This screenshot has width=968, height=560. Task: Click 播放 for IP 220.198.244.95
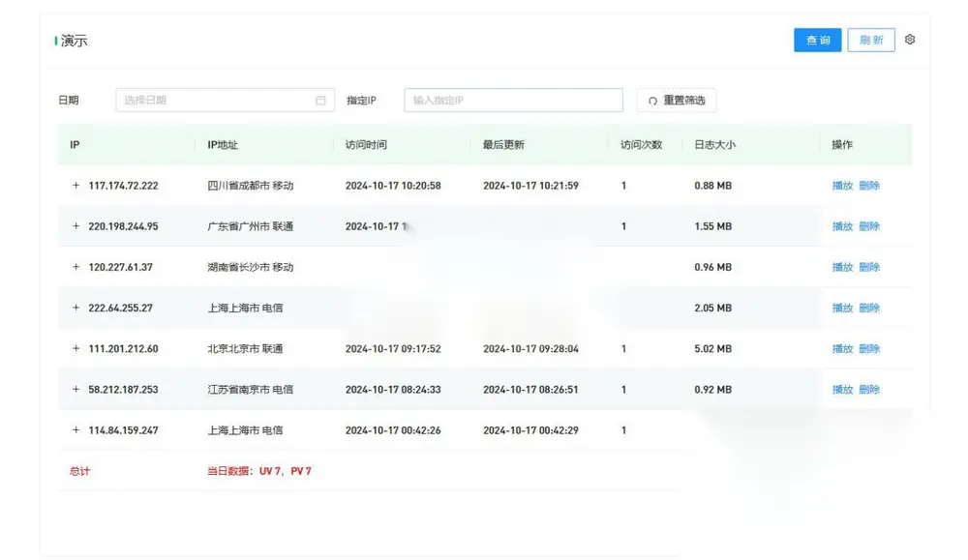click(842, 226)
